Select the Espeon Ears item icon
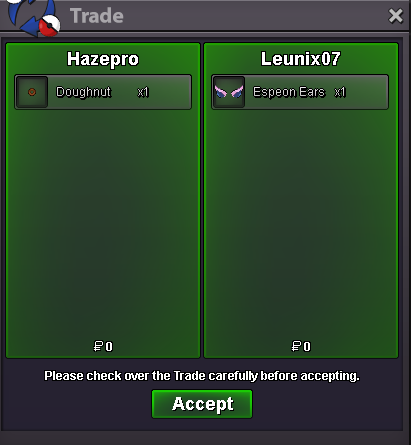The image size is (411, 445). 229,92
